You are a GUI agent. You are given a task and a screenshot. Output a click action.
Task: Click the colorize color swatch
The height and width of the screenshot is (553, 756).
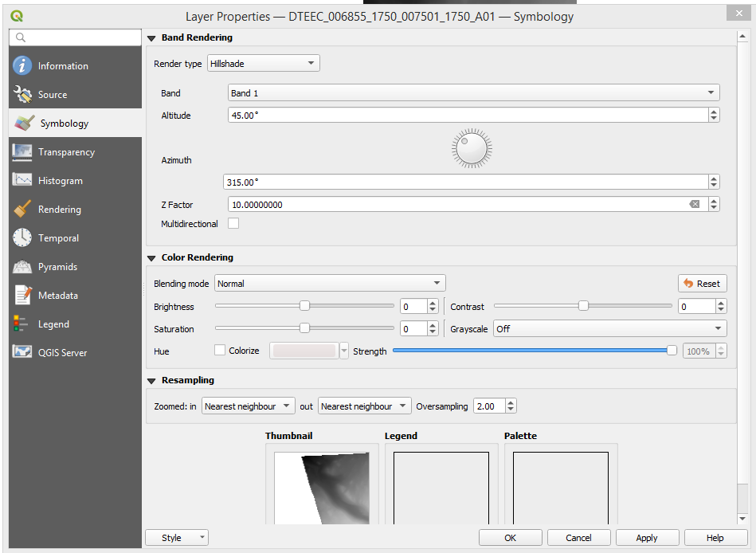[x=304, y=351]
